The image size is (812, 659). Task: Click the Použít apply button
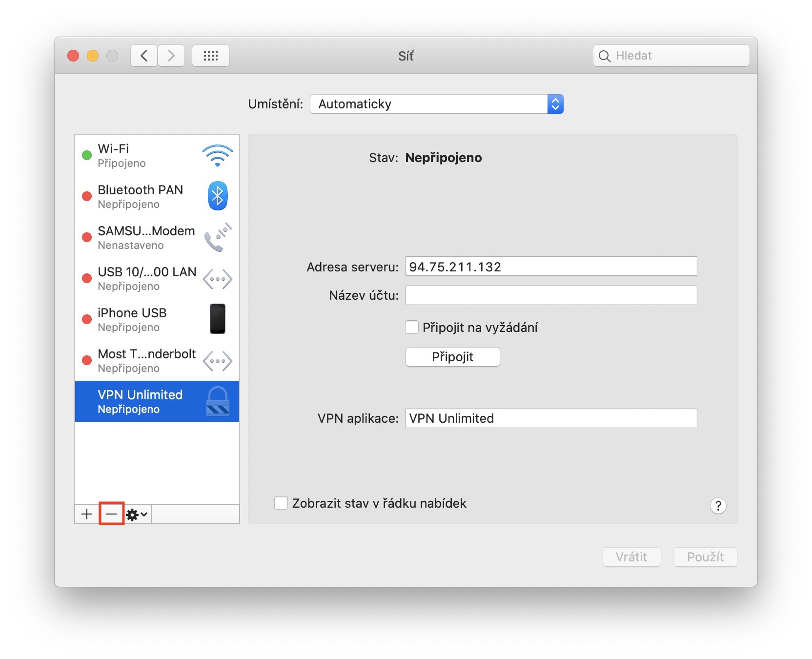coord(705,557)
